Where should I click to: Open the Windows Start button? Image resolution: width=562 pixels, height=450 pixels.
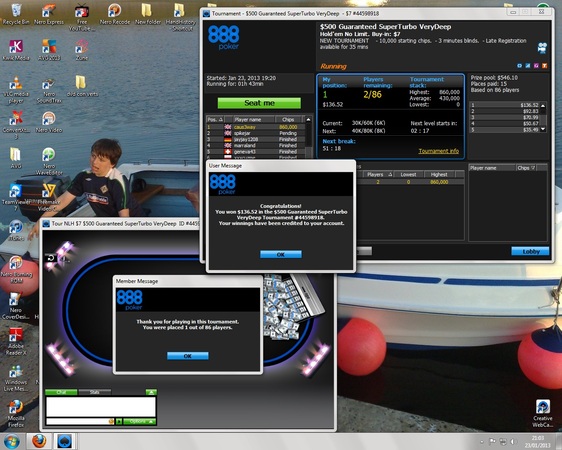(x=11, y=441)
